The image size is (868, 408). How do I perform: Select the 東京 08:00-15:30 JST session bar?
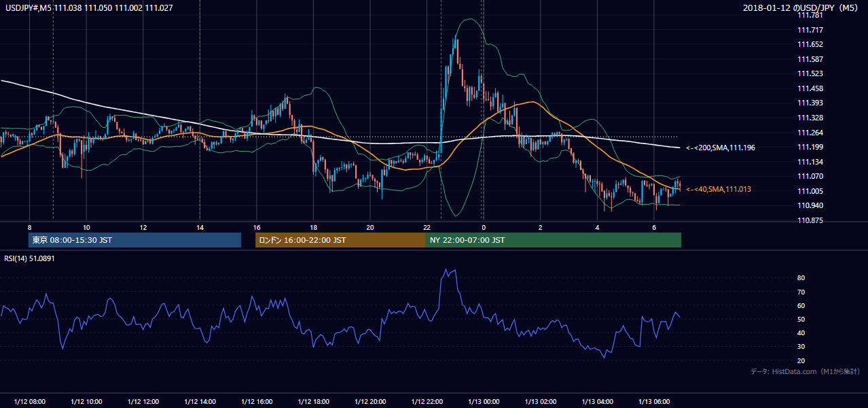pos(134,240)
